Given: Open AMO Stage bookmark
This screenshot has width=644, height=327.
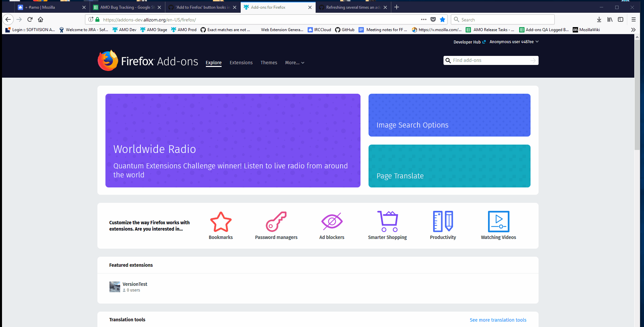Looking at the screenshot, I should click(154, 30).
